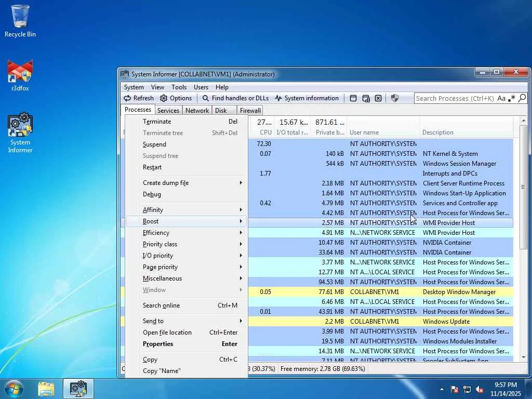
Task: Choose Properties from the context menu
Action: [187, 344]
